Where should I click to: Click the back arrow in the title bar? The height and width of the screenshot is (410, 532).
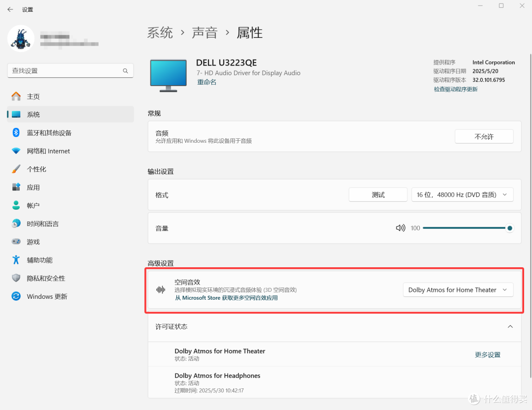point(10,9)
